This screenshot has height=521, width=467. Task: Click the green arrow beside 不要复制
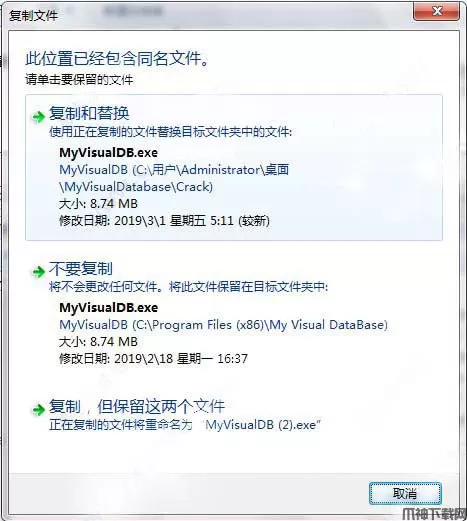tap(38, 272)
